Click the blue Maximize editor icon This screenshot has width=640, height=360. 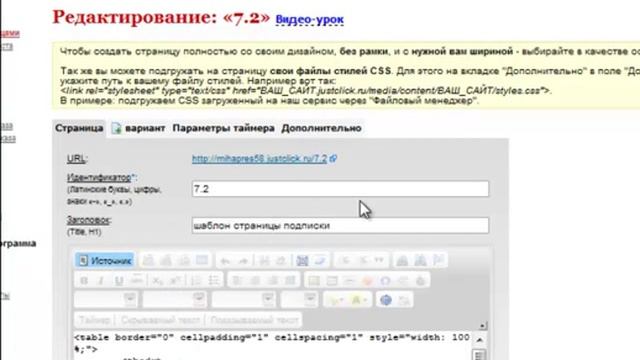[x=386, y=300]
